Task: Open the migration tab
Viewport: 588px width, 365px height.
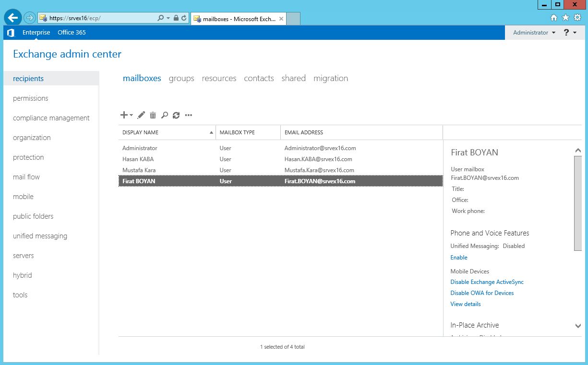Action: (x=331, y=78)
